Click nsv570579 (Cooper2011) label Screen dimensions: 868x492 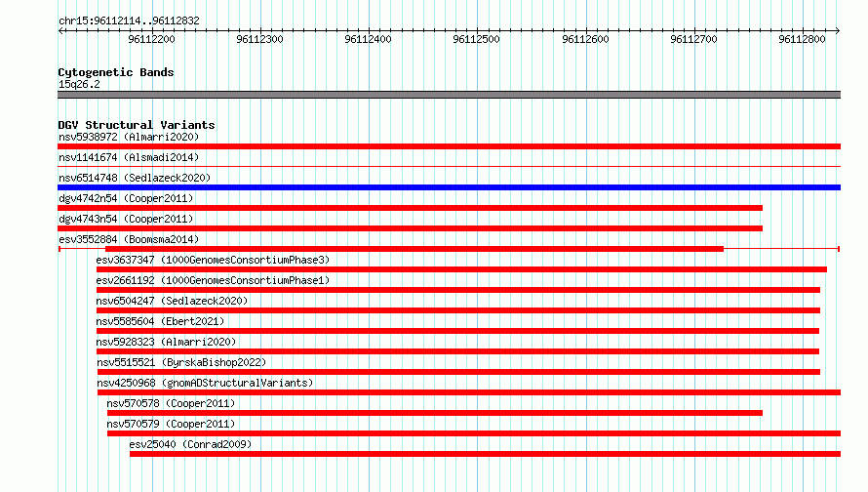click(x=171, y=424)
